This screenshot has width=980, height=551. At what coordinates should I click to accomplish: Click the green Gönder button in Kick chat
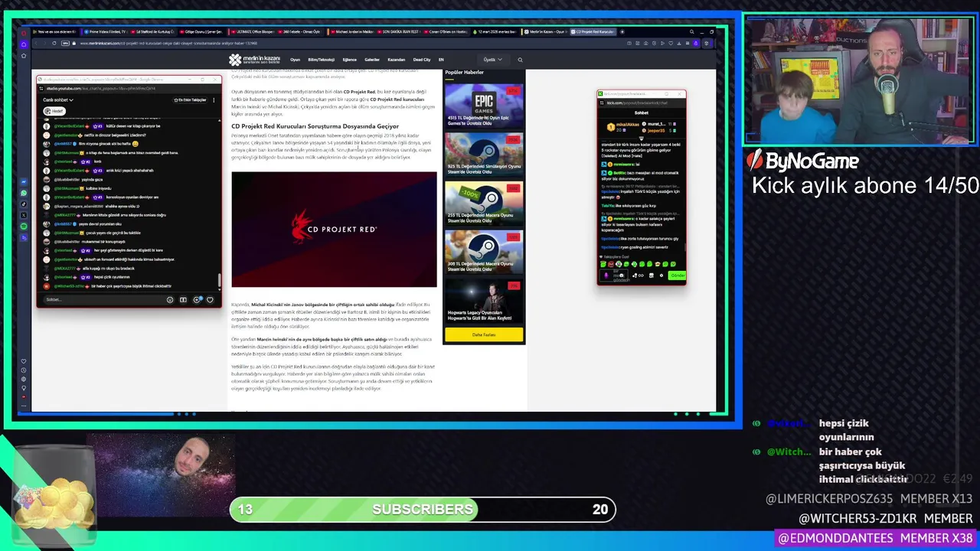coord(677,275)
